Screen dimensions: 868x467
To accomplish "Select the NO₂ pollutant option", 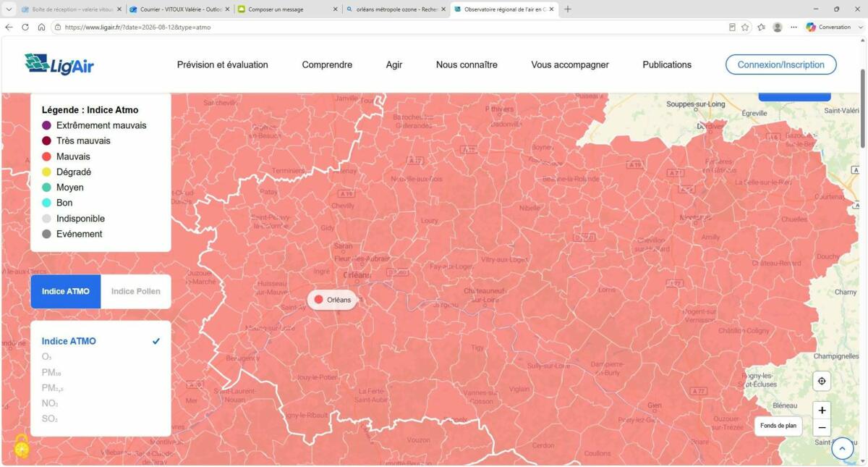I will (x=49, y=403).
